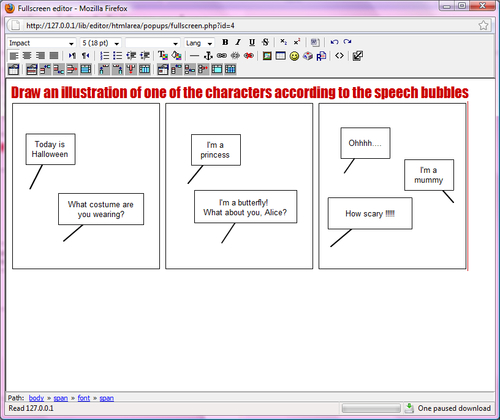500x420 pixels.
Task: Select body in the path bar
Action: coord(36,398)
